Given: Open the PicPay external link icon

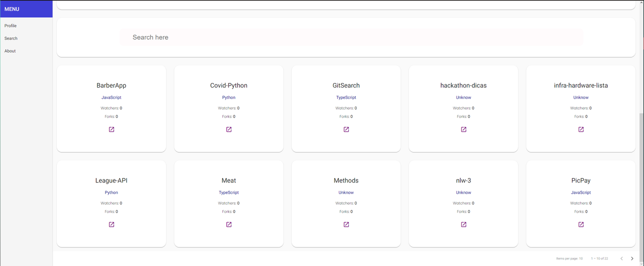Looking at the screenshot, I should (581, 224).
